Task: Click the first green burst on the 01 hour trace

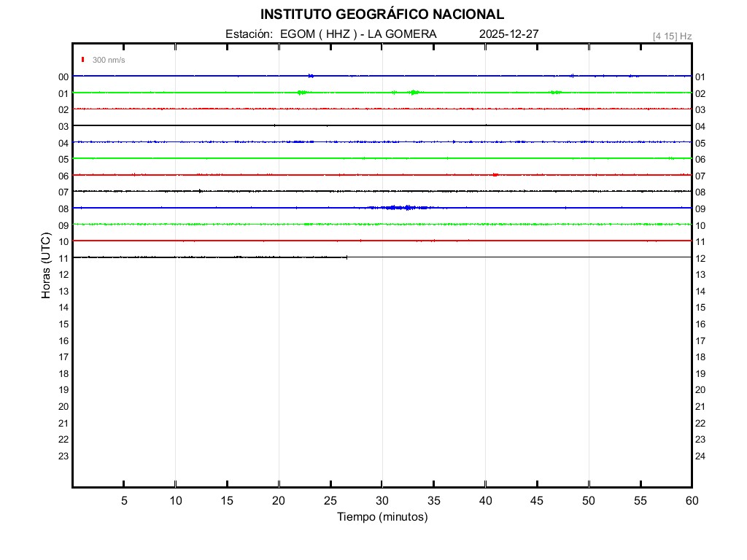Action: [302, 93]
